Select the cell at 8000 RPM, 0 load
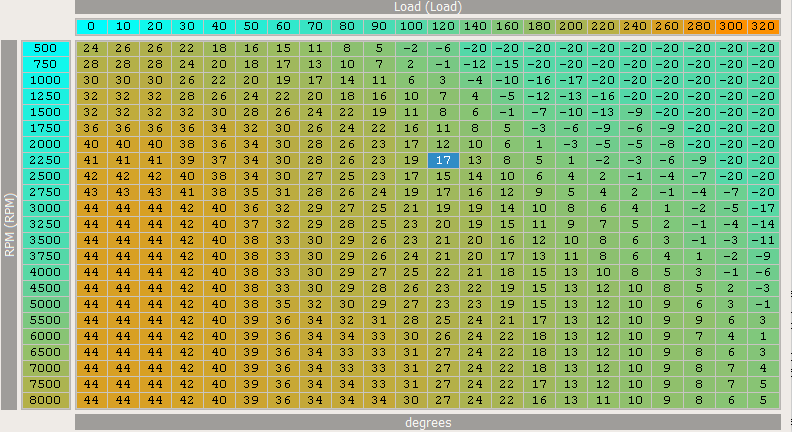 point(91,400)
